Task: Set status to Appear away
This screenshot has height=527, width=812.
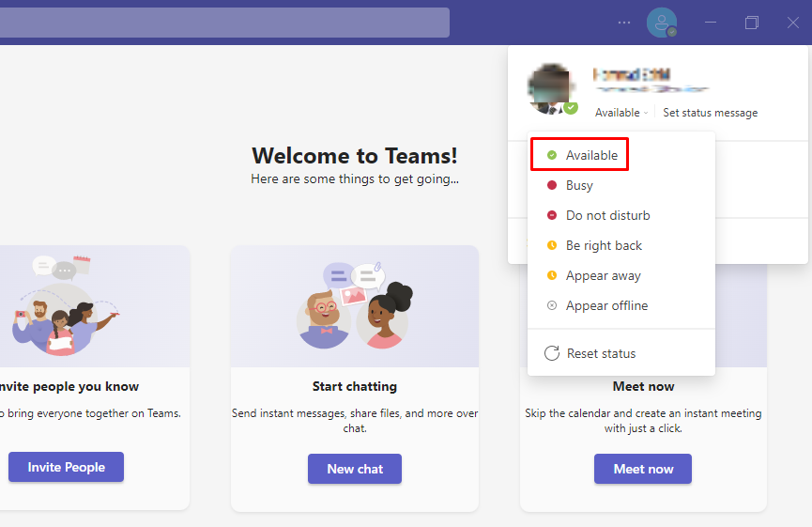Action: (x=621, y=275)
